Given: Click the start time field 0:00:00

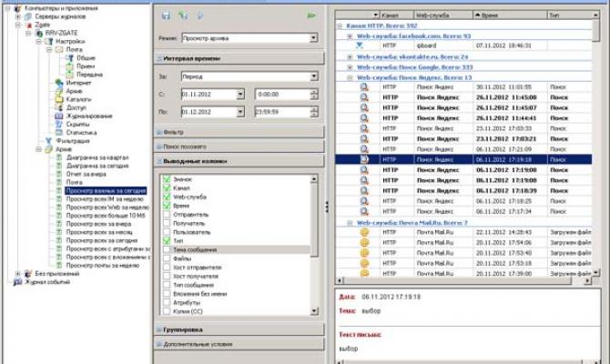Looking at the screenshot, I should coord(282,94).
